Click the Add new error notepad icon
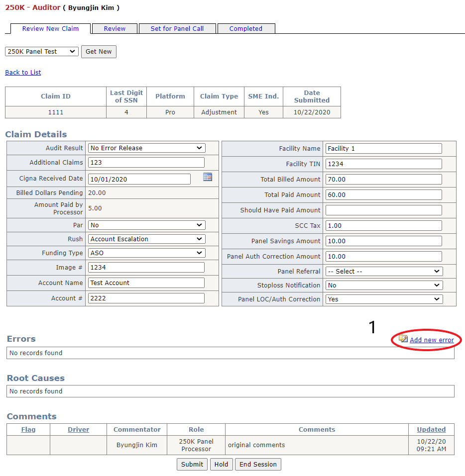Image resolution: width=465 pixels, height=476 pixels. point(403,339)
